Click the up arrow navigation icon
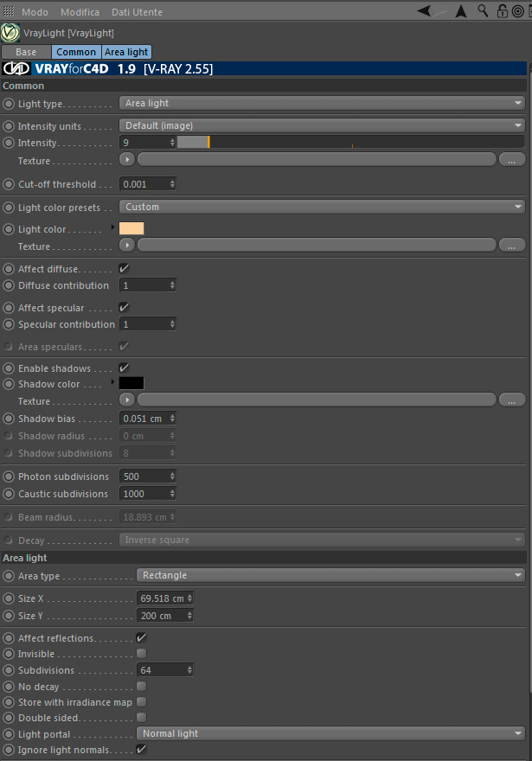This screenshot has height=761, width=532. [461, 11]
